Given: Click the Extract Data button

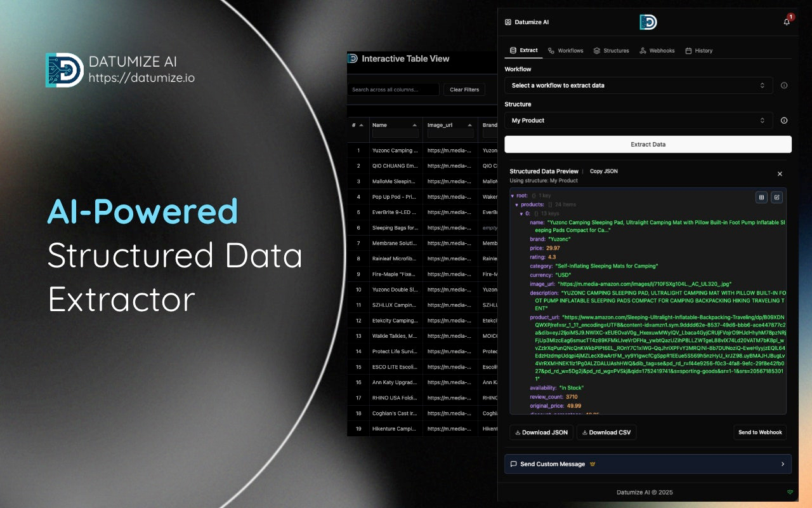Looking at the screenshot, I should (x=648, y=144).
